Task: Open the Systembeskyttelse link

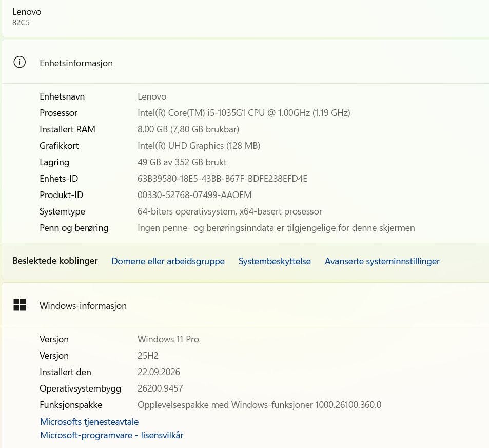Action: click(275, 261)
